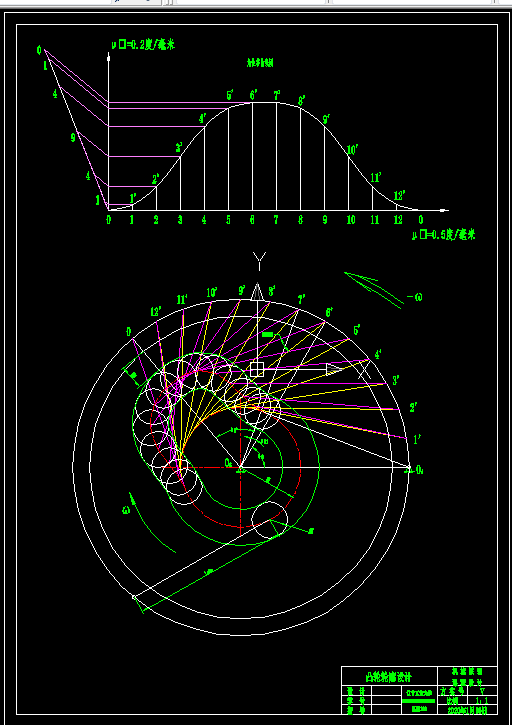
Task: Click tick number 12 on the graph's horizontal axis
Action: point(399,220)
